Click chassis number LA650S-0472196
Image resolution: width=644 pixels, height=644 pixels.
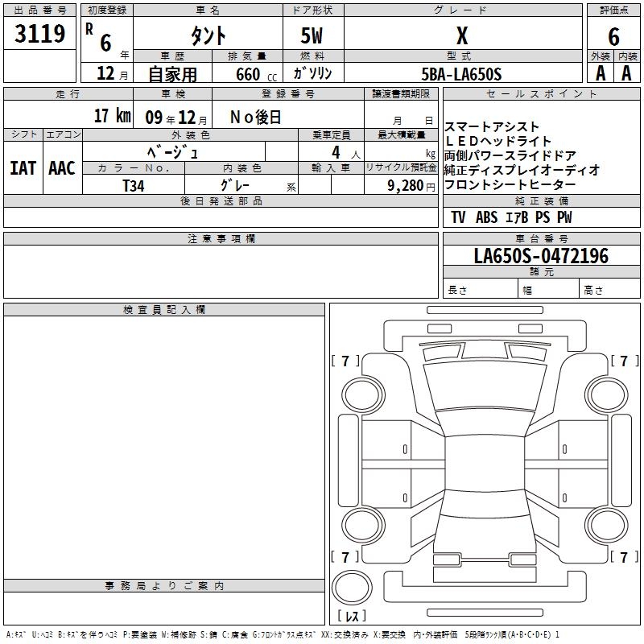click(x=541, y=256)
